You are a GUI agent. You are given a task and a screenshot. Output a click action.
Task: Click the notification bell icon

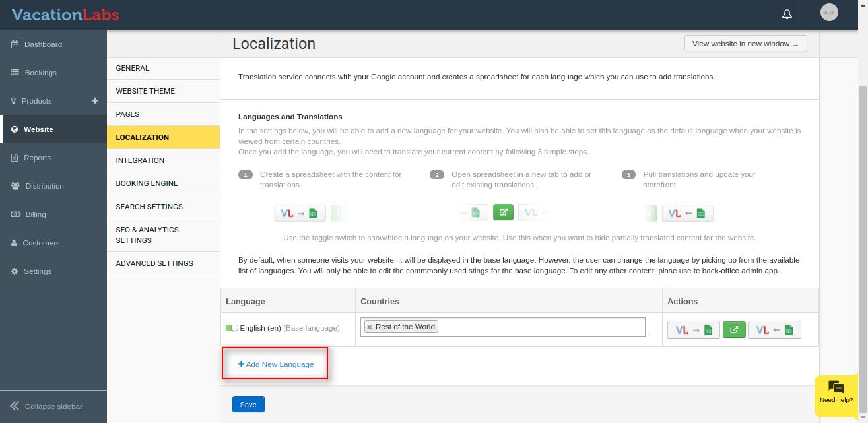787,14
